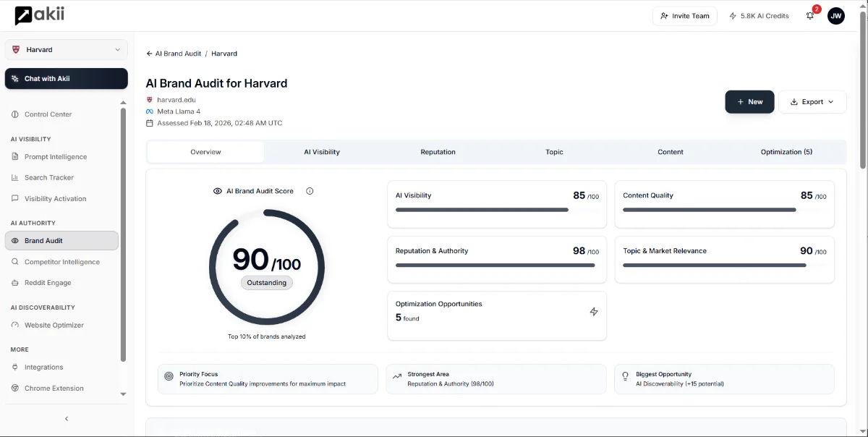Switch to the Optimization (5) tab

click(x=786, y=152)
